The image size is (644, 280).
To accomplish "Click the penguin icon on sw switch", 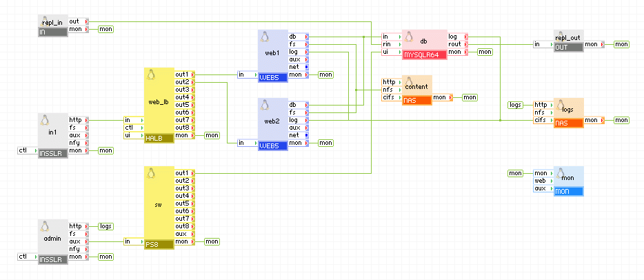I will pos(151,172).
